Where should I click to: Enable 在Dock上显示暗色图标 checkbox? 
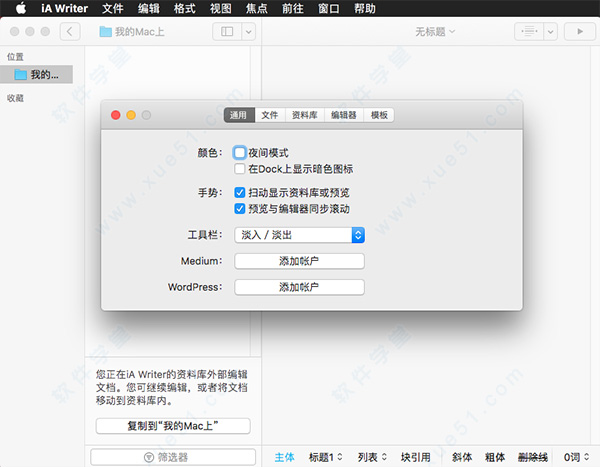(240, 169)
